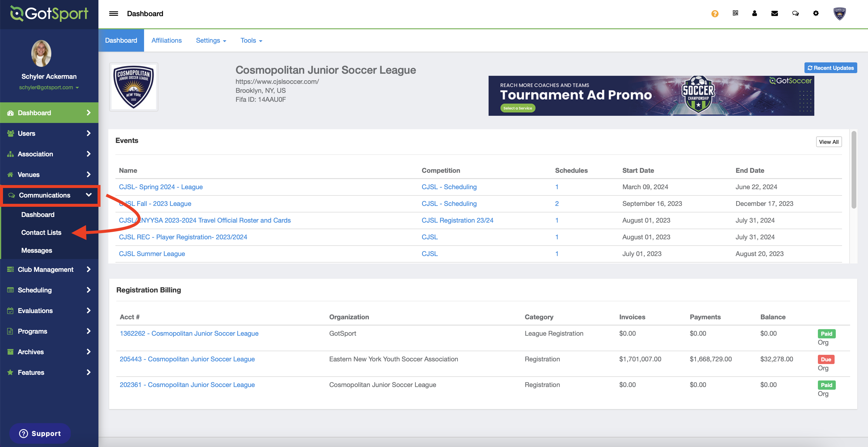868x447 pixels.
Task: Click the Features star icon
Action: [x=10, y=372]
